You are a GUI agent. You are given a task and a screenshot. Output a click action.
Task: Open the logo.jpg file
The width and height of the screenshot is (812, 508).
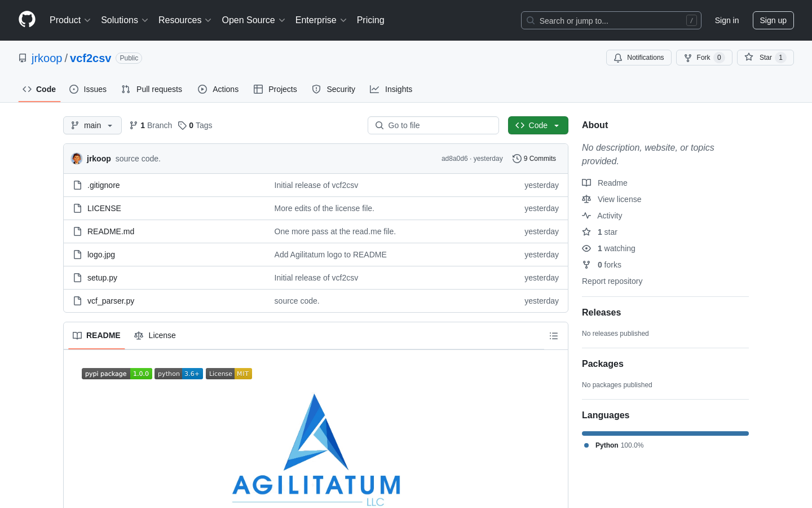click(101, 255)
